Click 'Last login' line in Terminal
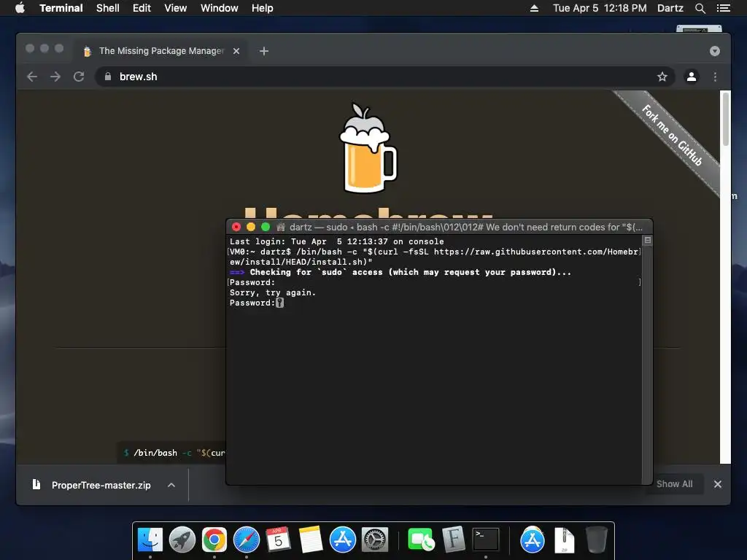Image resolution: width=747 pixels, height=560 pixels. tap(336, 242)
